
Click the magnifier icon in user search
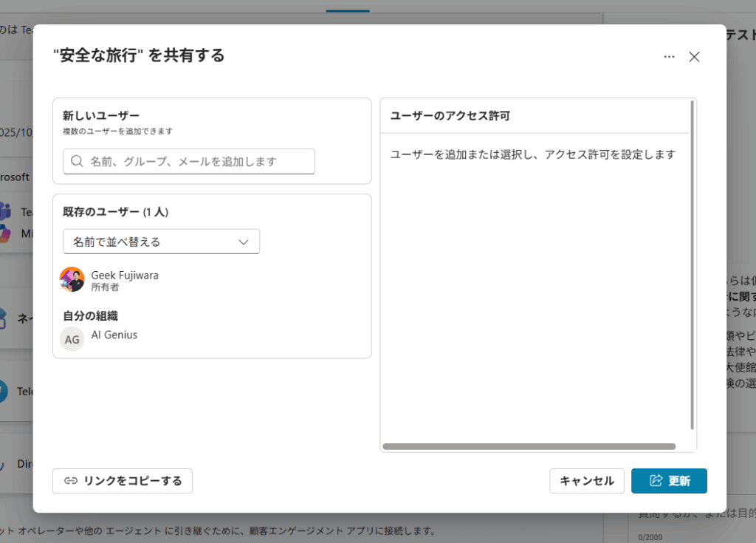[x=77, y=161]
